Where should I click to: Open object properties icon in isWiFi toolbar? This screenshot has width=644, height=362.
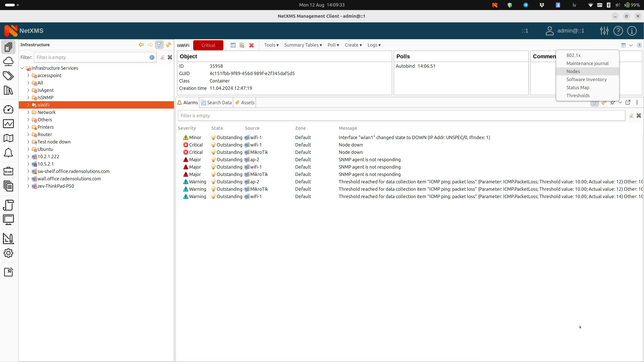coord(233,45)
